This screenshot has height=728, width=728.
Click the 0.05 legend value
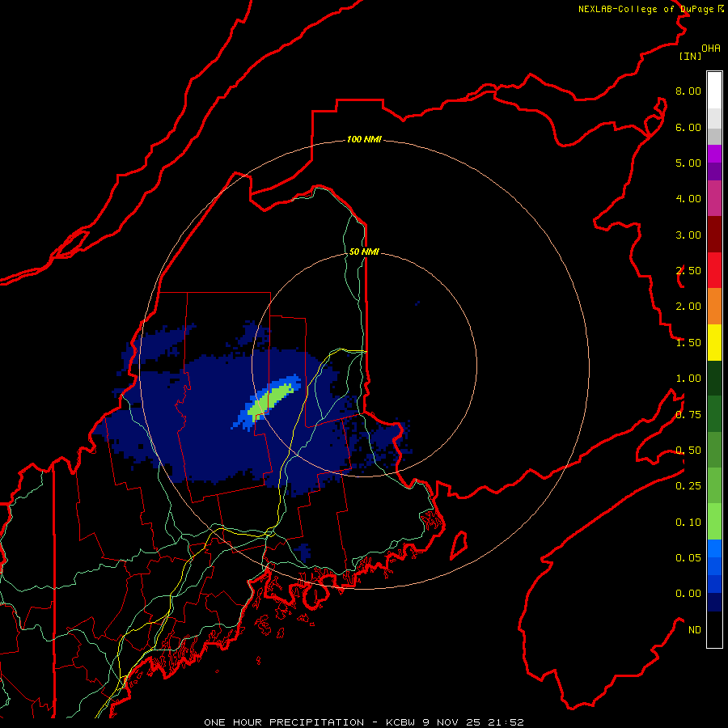click(x=688, y=558)
